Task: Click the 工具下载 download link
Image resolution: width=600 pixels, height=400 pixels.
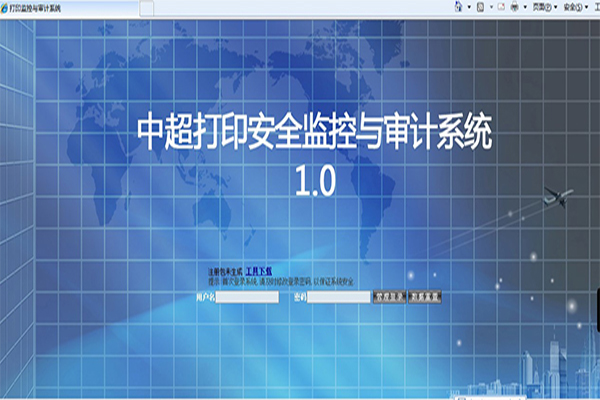Action: [x=259, y=271]
